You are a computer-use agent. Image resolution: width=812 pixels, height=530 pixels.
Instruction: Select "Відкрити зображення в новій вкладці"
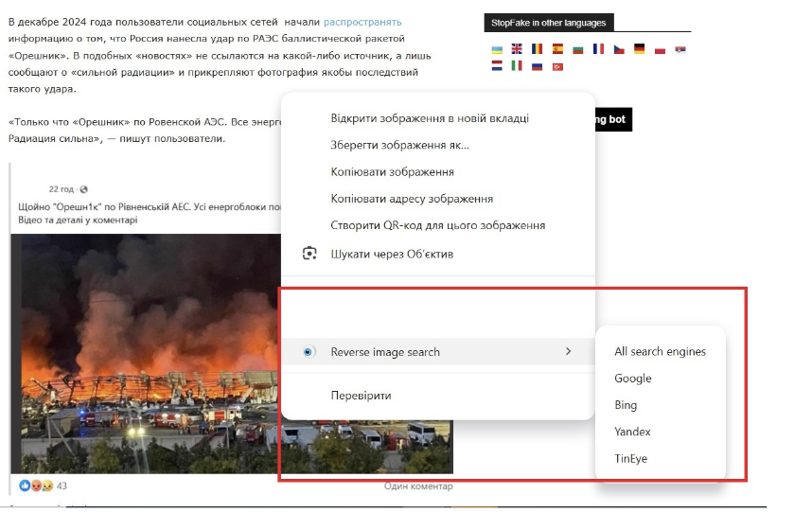pyautogui.click(x=430, y=118)
